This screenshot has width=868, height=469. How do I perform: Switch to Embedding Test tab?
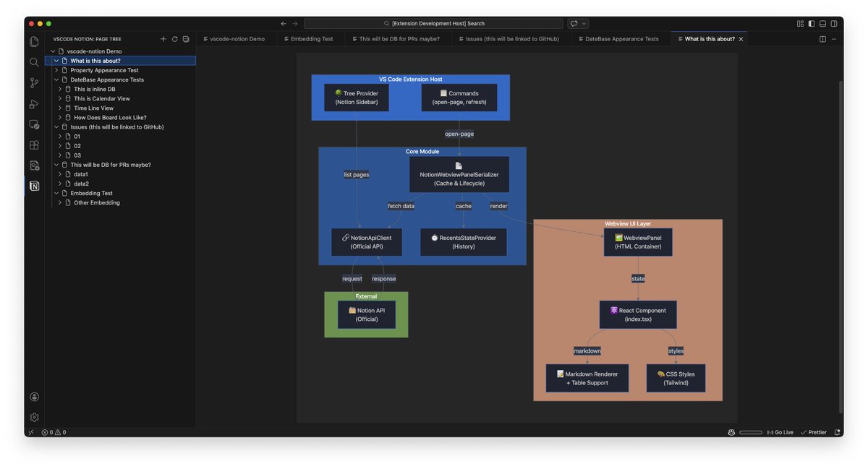312,39
